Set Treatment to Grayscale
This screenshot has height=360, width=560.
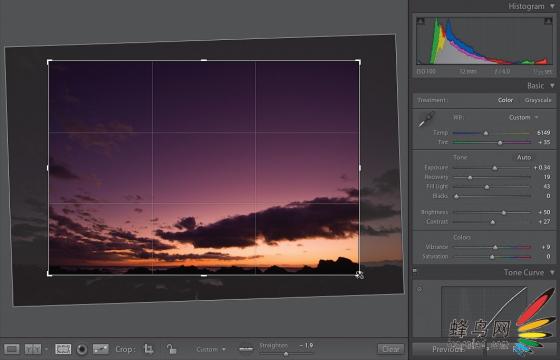coord(538,100)
